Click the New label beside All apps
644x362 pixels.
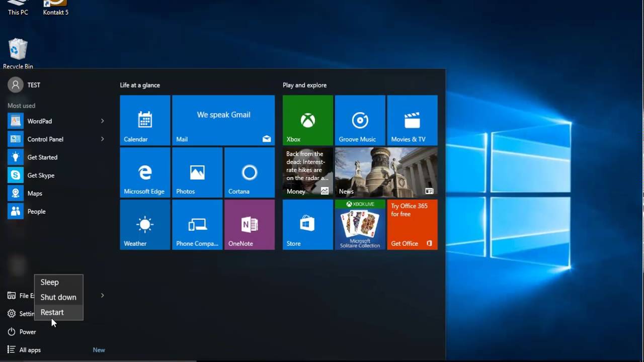pos(99,350)
